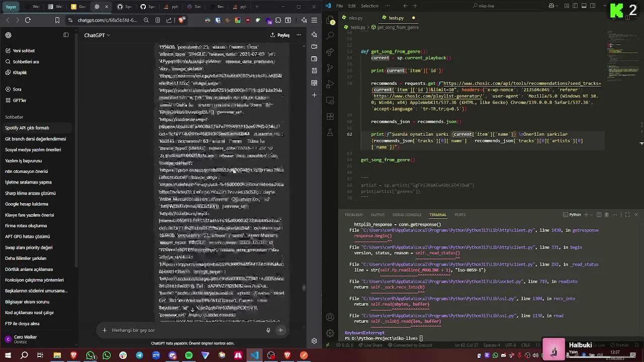Viewport: 644px width, 362px height.
Task: Switch to the niko.py editor tab
Action: point(356,18)
